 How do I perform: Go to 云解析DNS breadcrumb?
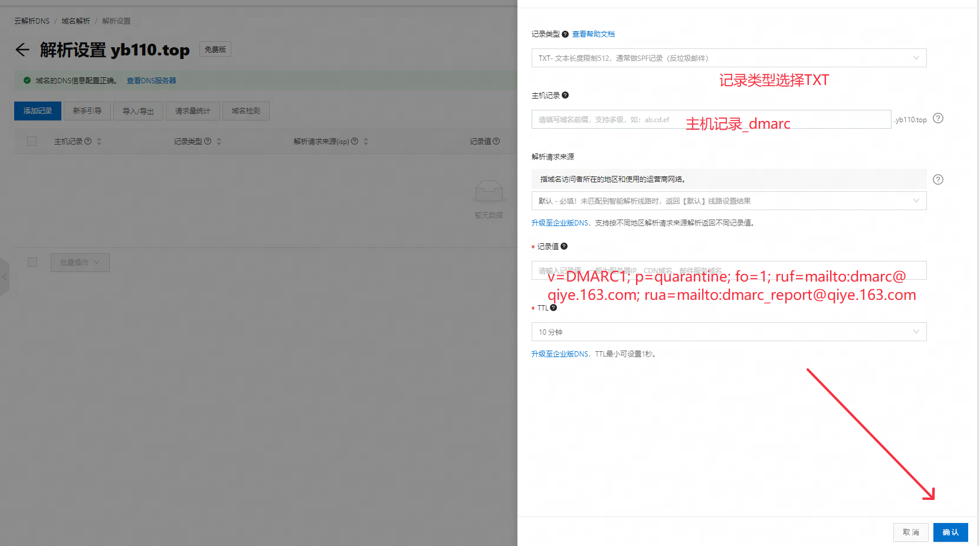(32, 21)
